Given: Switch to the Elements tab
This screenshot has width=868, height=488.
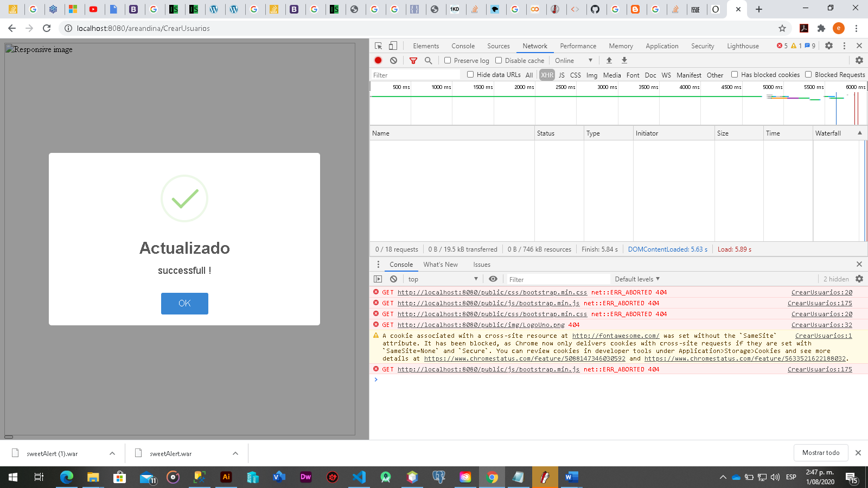Looking at the screenshot, I should coord(426,46).
